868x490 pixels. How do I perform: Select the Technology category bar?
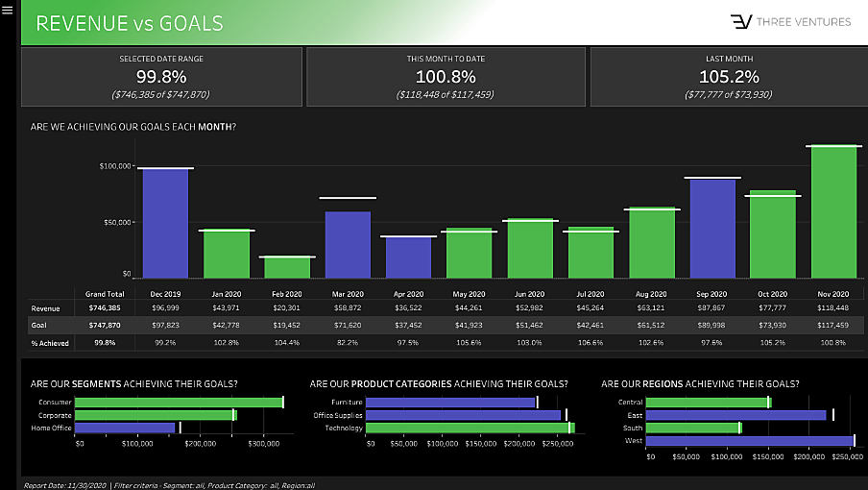[x=469, y=428]
